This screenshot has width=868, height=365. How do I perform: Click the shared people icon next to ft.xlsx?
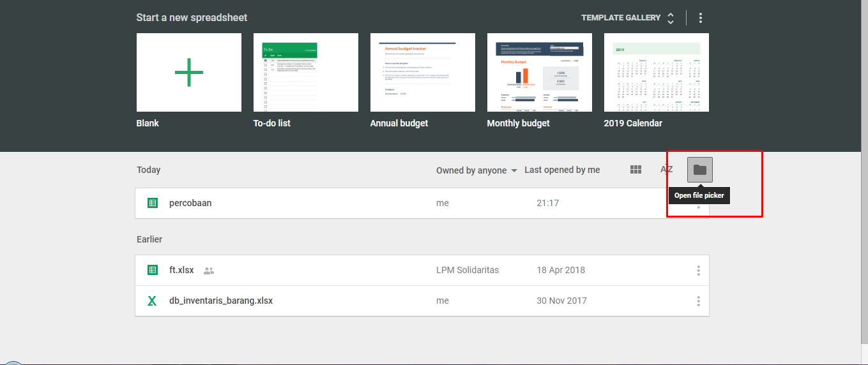[x=209, y=271]
